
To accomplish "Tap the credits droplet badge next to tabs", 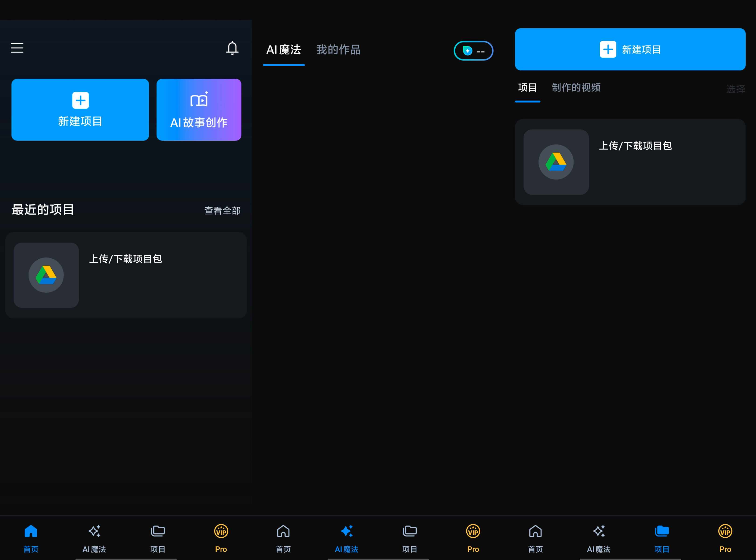I will click(474, 51).
